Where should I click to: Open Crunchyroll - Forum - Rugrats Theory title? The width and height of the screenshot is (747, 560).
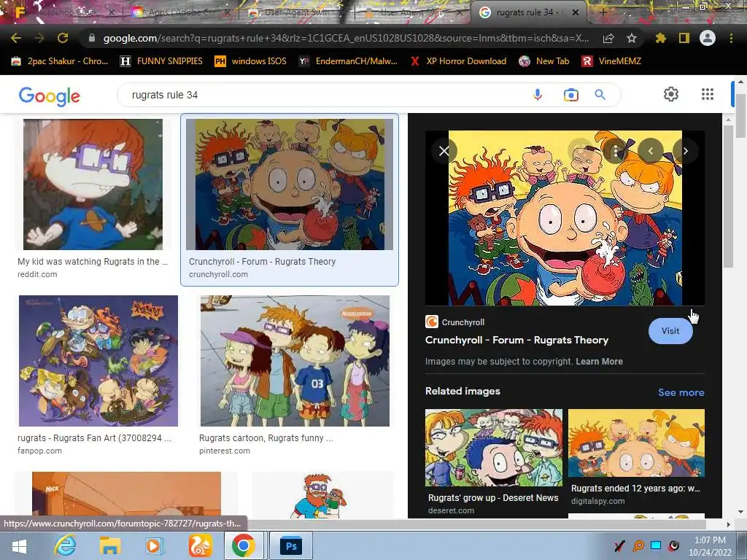[x=516, y=340]
